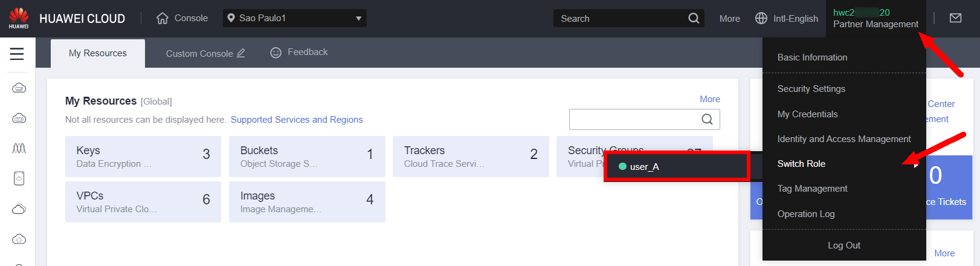The image size is (980, 266).
Task: Click the Log Out option
Action: point(843,245)
